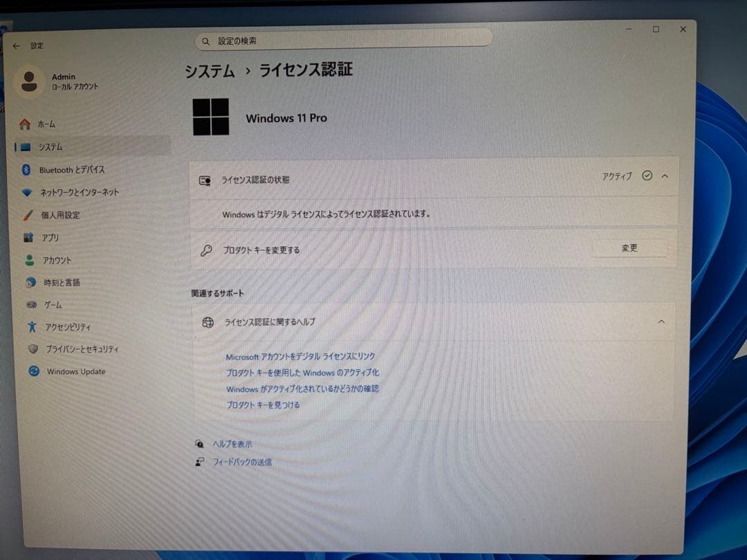Click the 設定の検索 search field

point(344,41)
